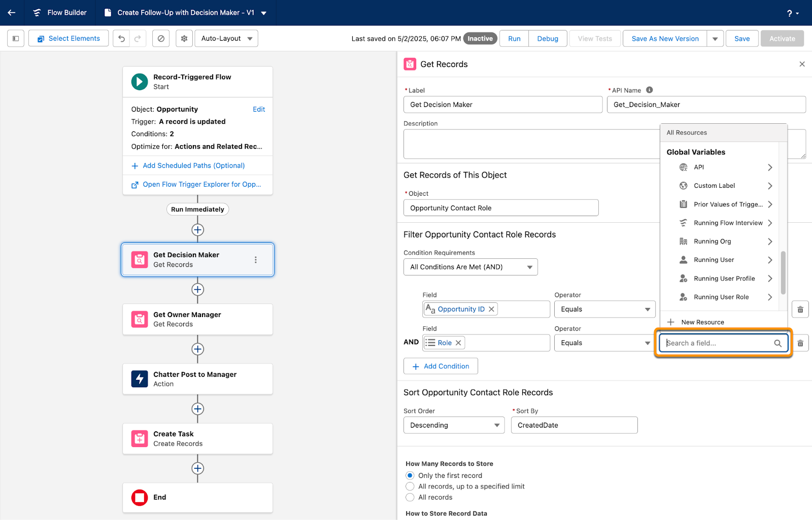The width and height of the screenshot is (812, 520).
Task: Choose the 'All records' radio option
Action: (410, 497)
